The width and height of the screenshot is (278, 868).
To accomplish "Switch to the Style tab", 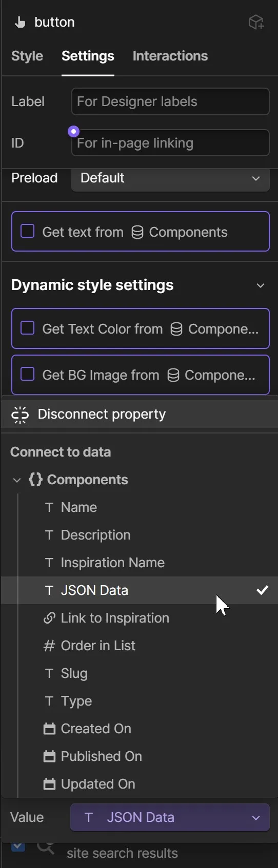I will click(27, 56).
